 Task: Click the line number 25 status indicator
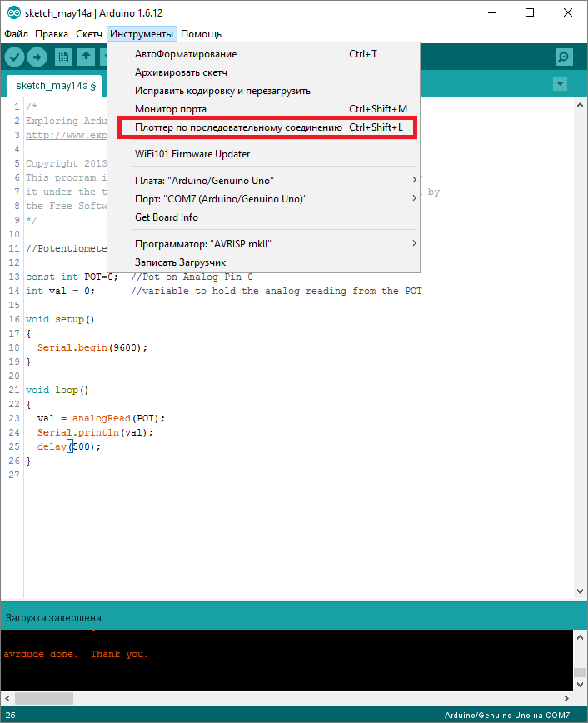pos(10,716)
